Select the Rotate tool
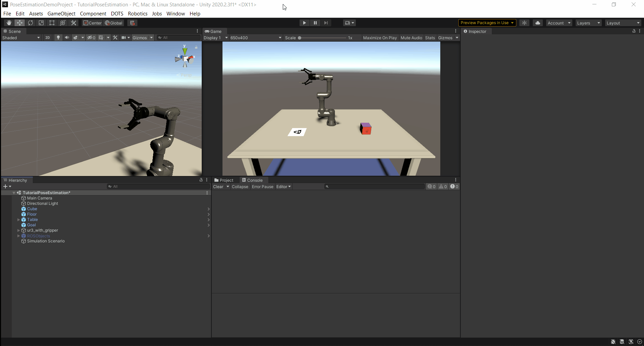The height and width of the screenshot is (346, 644). pos(30,23)
